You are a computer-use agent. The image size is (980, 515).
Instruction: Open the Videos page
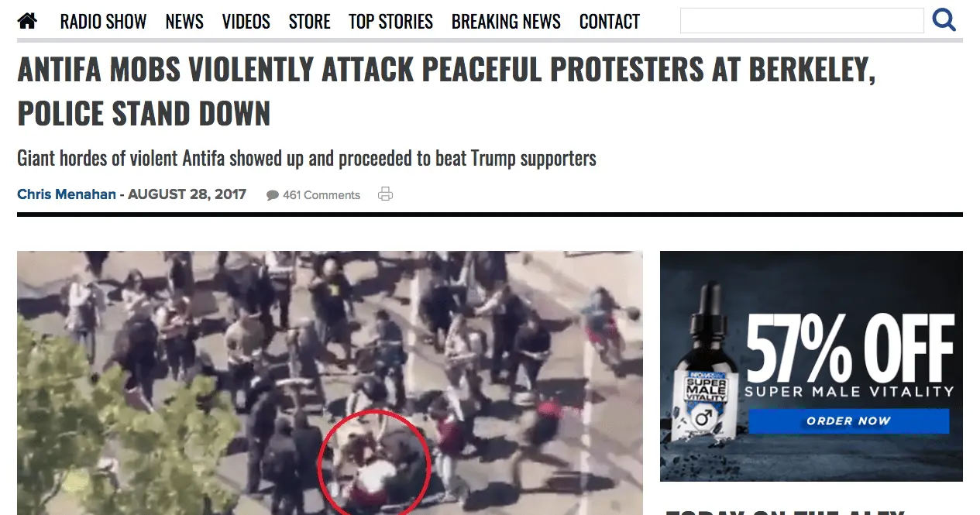pos(246,22)
